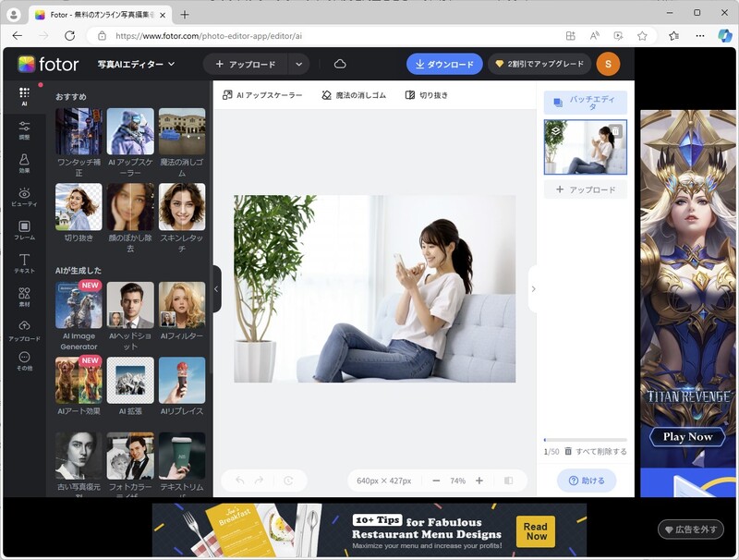Image resolution: width=739 pixels, height=560 pixels.
Task: Switch to the 切り抜き tab
Action: click(425, 93)
